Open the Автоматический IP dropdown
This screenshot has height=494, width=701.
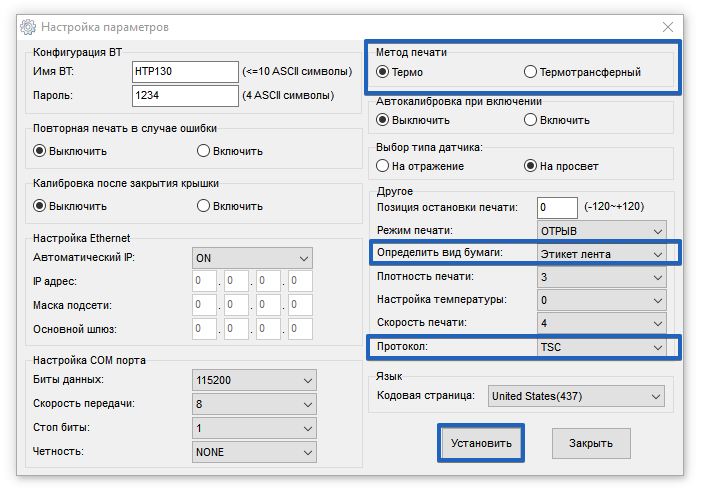pyautogui.click(x=252, y=257)
